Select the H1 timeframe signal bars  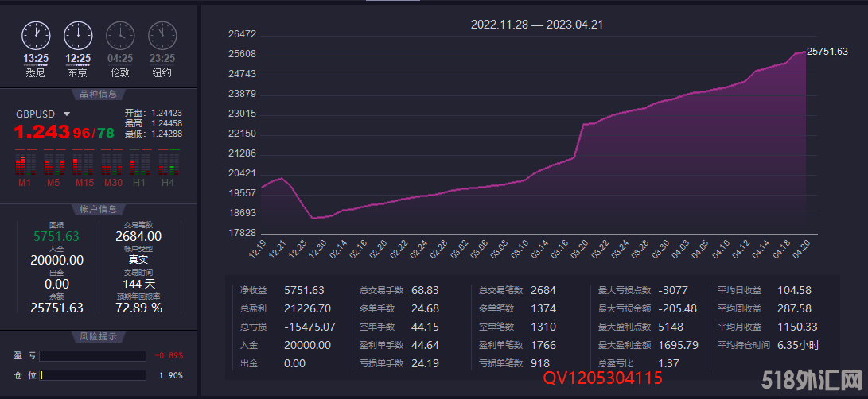(139, 165)
